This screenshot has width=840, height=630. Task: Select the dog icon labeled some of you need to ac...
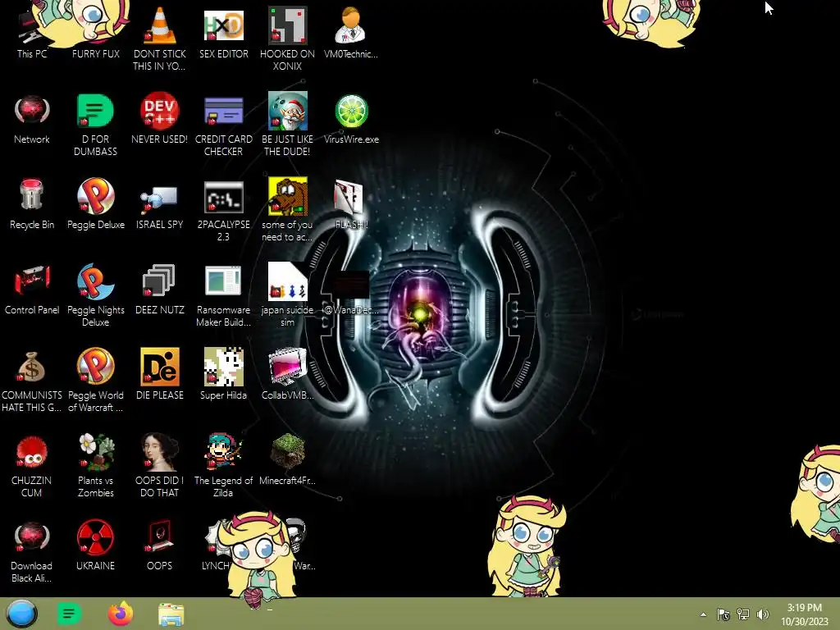coord(287,210)
